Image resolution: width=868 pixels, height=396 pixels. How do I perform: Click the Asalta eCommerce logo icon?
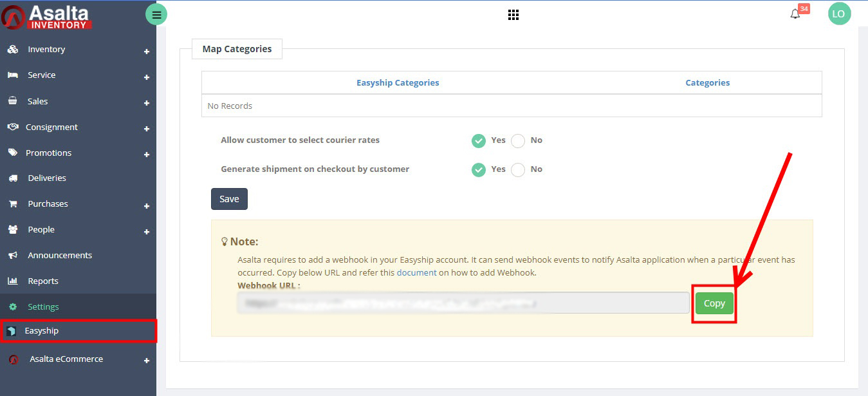point(14,359)
